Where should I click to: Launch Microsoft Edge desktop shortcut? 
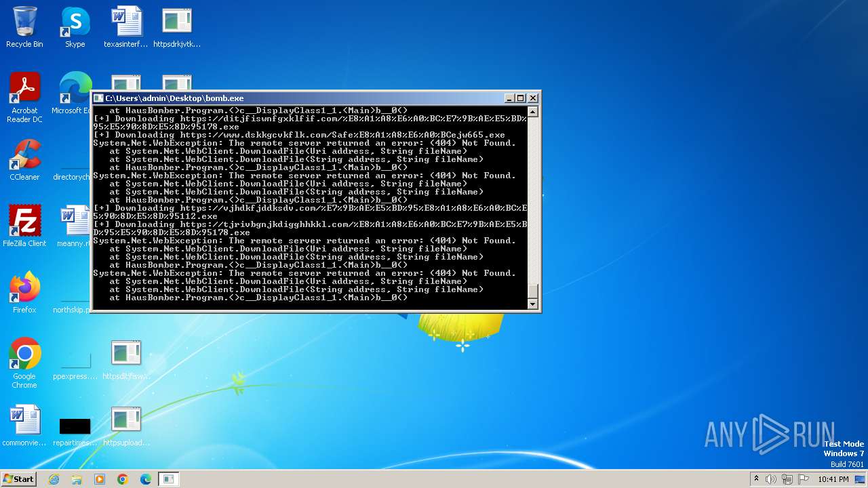click(x=73, y=94)
